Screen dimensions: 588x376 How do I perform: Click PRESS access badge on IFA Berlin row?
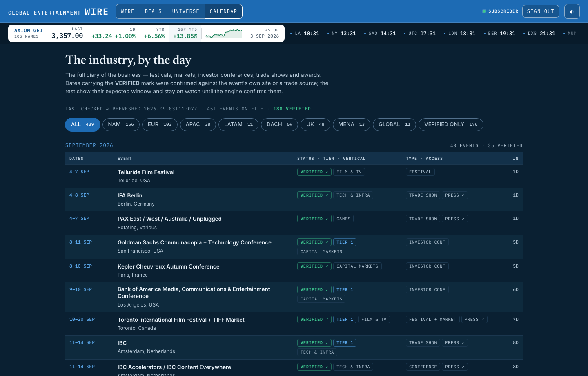[455, 195]
